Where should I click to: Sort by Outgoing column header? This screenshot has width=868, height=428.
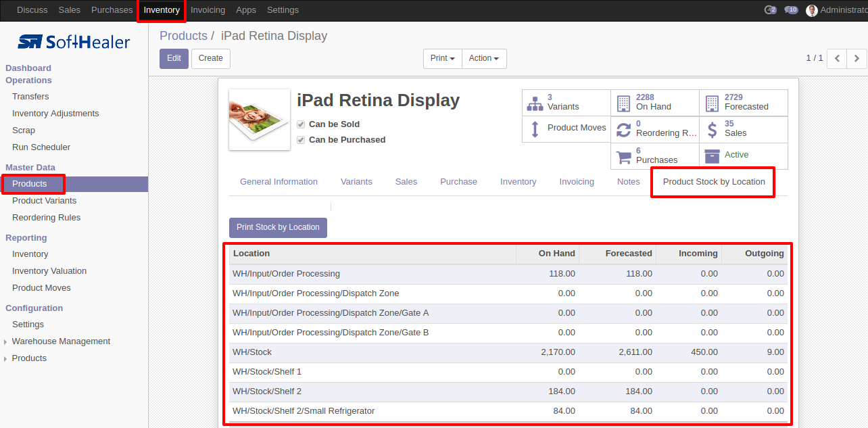[754, 254]
